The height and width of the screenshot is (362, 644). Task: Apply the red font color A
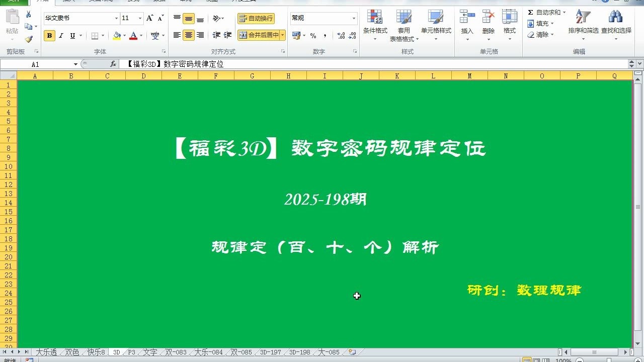coord(133,36)
